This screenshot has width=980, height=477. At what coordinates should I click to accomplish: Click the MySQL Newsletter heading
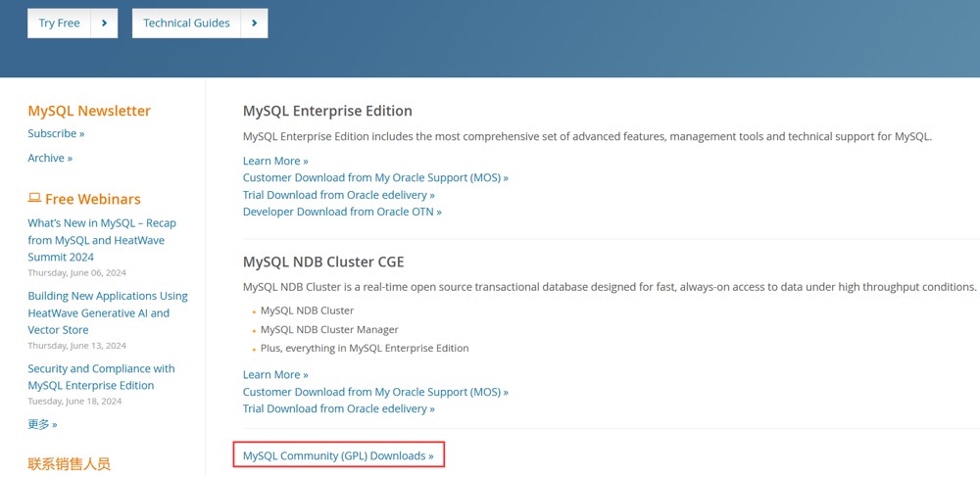[x=89, y=111]
